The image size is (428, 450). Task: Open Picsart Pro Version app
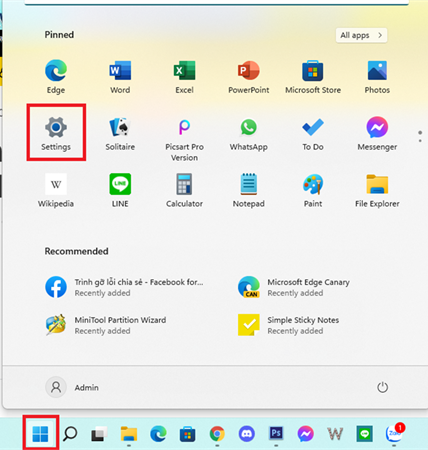(184, 139)
